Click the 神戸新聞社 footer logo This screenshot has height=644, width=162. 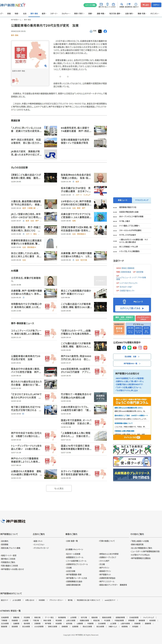tap(13, 521)
